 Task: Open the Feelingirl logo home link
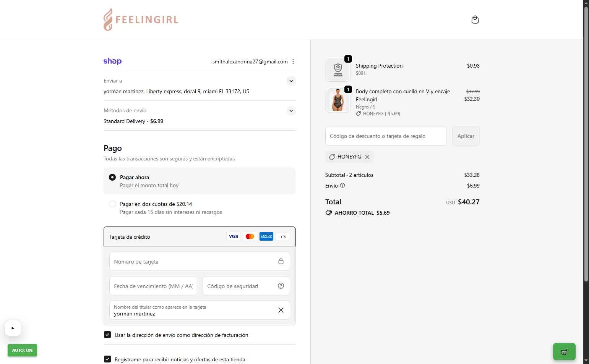(141, 19)
